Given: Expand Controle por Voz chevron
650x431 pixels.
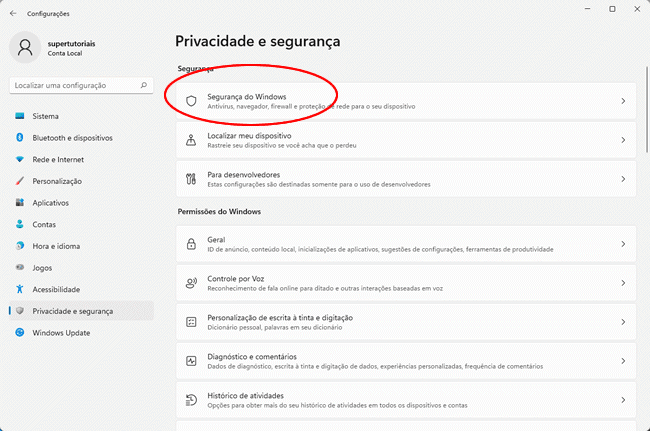Looking at the screenshot, I should (x=623, y=283).
